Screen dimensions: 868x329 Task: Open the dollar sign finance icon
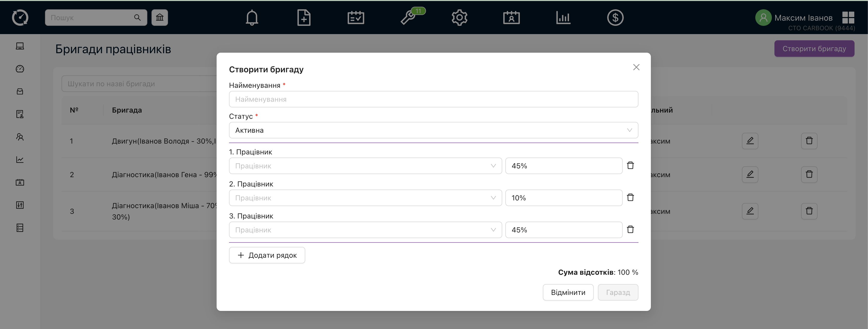tap(615, 18)
